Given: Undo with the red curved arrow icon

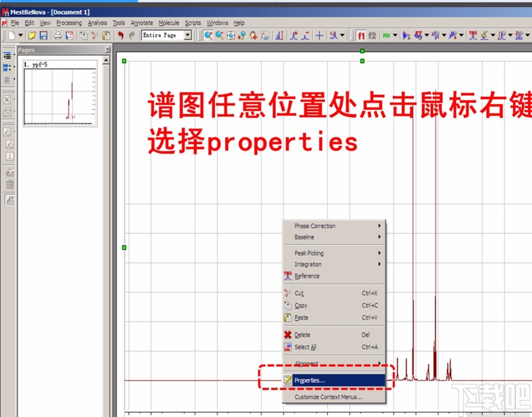Looking at the screenshot, I should pyautogui.click(x=121, y=35).
